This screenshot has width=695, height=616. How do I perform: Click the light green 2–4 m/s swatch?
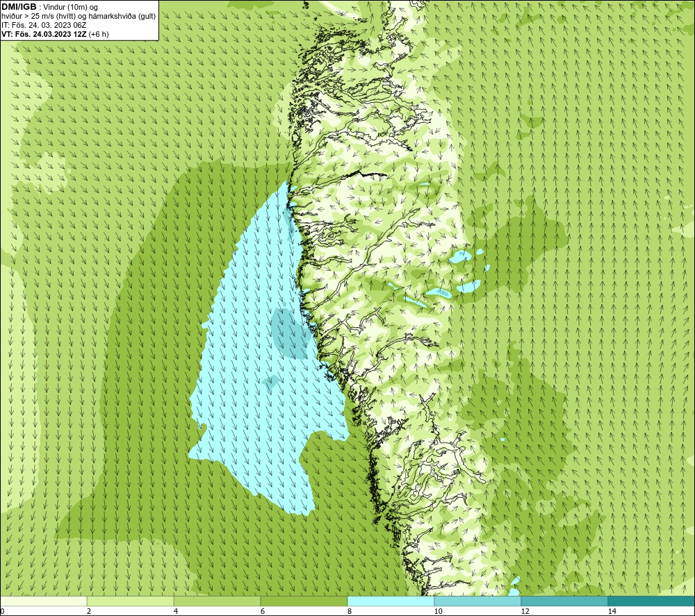pyautogui.click(x=131, y=601)
